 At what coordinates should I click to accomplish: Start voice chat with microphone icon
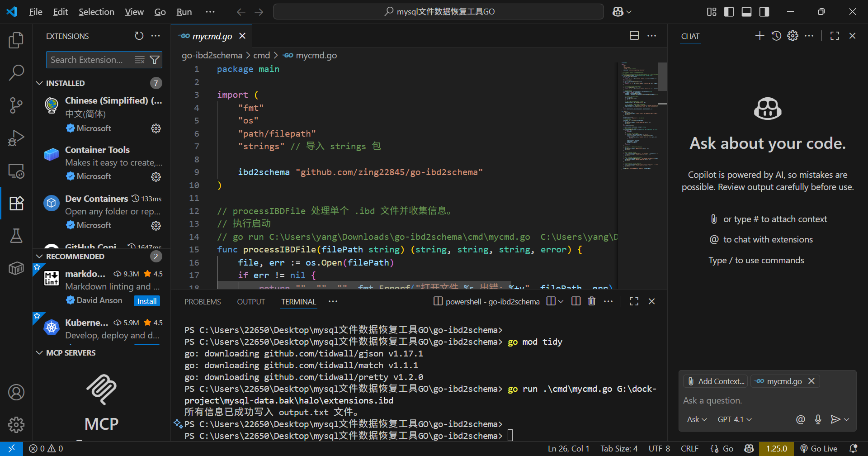818,419
